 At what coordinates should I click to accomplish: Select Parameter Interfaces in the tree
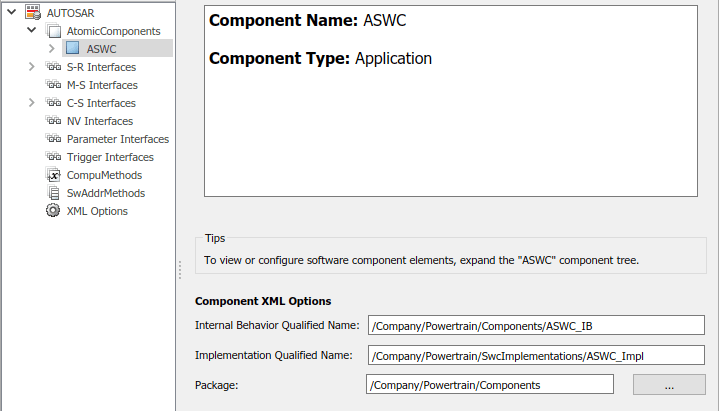[x=117, y=139]
